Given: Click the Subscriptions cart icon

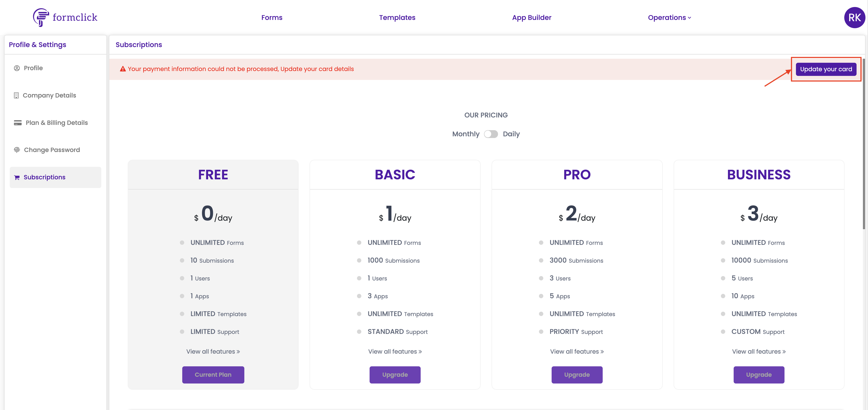Looking at the screenshot, I should [17, 177].
